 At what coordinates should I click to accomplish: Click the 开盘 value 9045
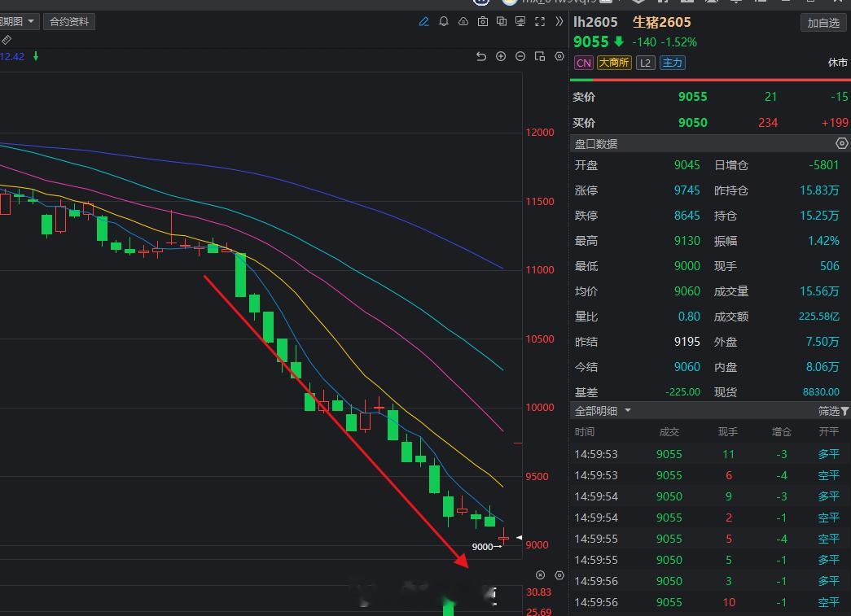[x=687, y=165]
